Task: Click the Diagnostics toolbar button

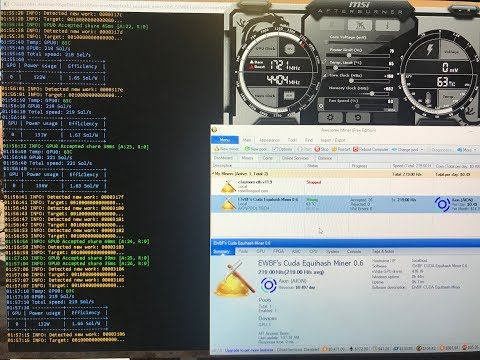Action: coord(439,150)
